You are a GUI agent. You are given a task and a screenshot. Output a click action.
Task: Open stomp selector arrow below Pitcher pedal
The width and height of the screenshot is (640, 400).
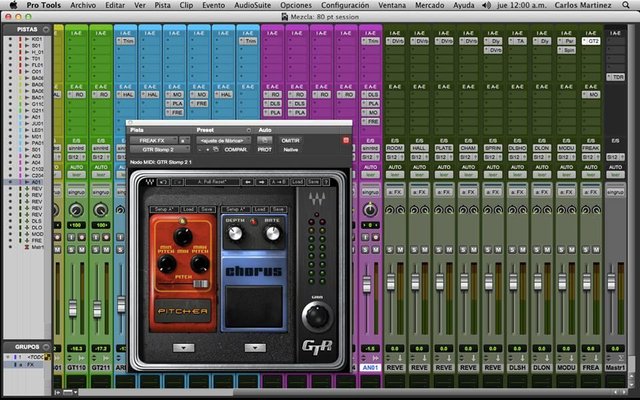[183, 348]
